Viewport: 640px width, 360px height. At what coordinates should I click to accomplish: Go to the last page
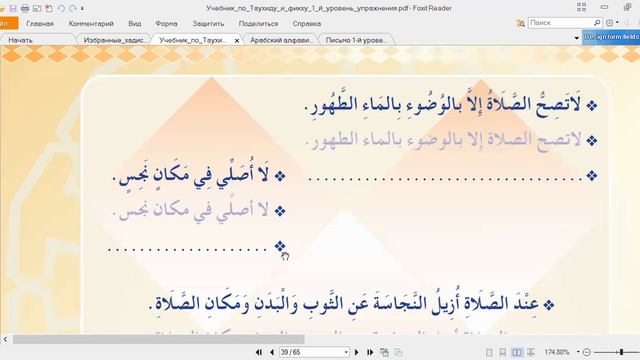(x=370, y=352)
